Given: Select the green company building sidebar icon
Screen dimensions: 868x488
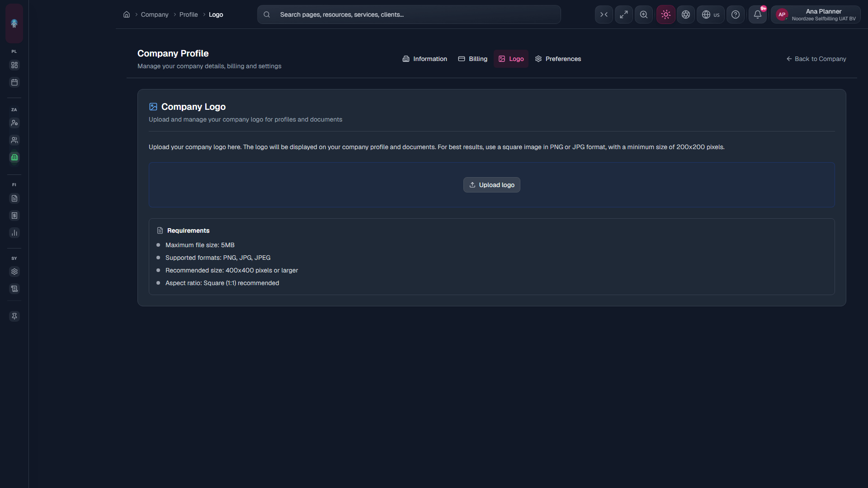Looking at the screenshot, I should (x=14, y=157).
